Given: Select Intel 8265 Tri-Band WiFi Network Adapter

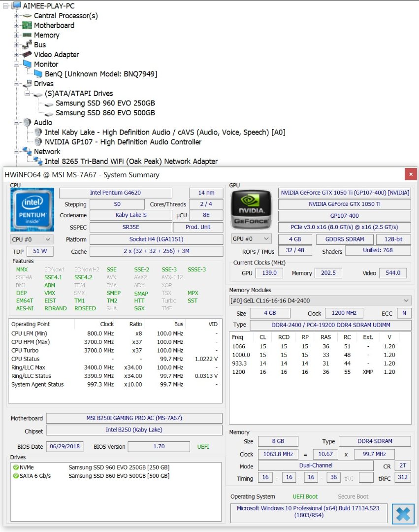Looking at the screenshot, I should click(131, 161).
